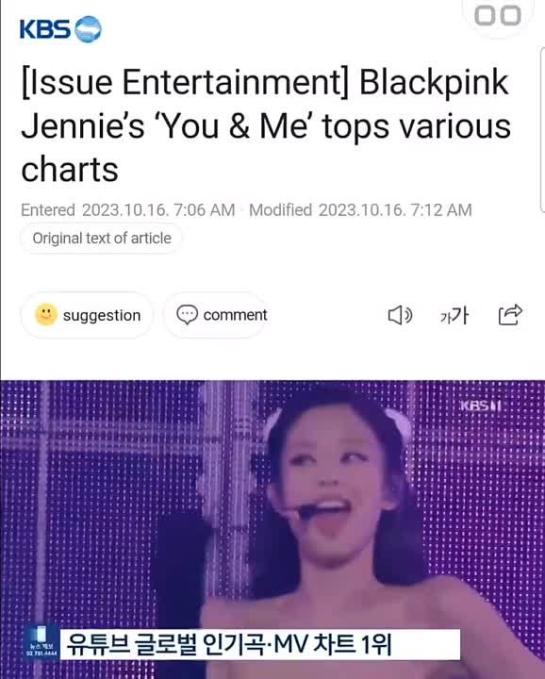Image resolution: width=545 pixels, height=679 pixels.
Task: Click the Modified 2023.10.16 timestamp
Action: point(360,210)
